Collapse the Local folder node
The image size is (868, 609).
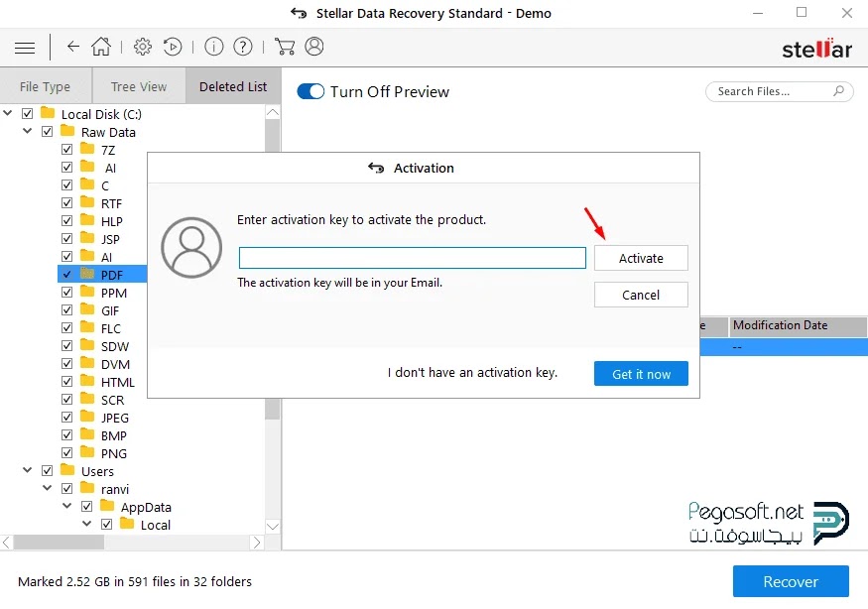pyautogui.click(x=87, y=523)
